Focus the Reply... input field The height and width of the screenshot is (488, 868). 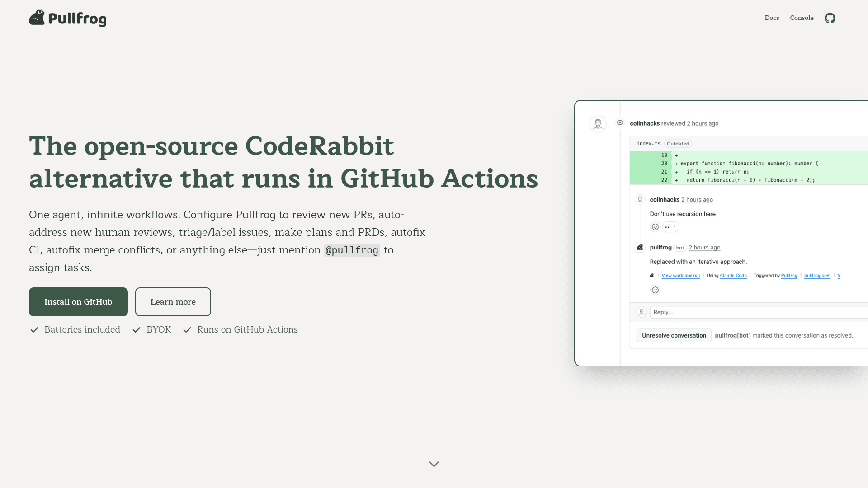click(x=759, y=312)
